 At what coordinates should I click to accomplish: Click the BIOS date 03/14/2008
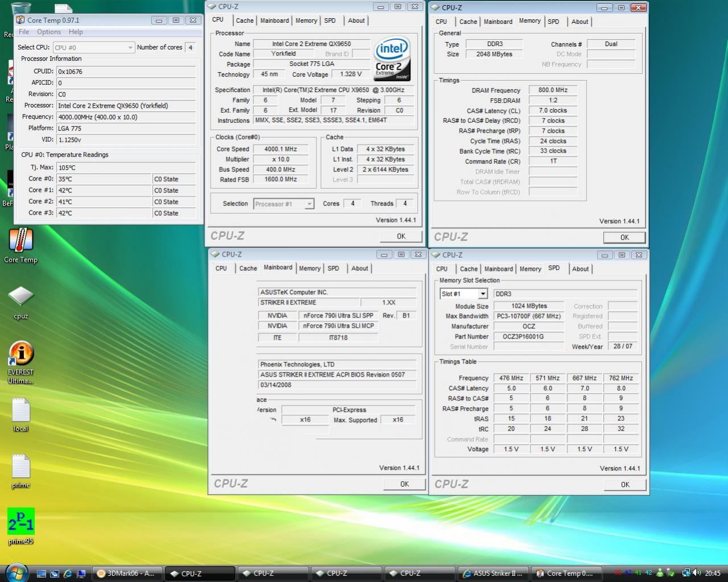tap(337, 385)
